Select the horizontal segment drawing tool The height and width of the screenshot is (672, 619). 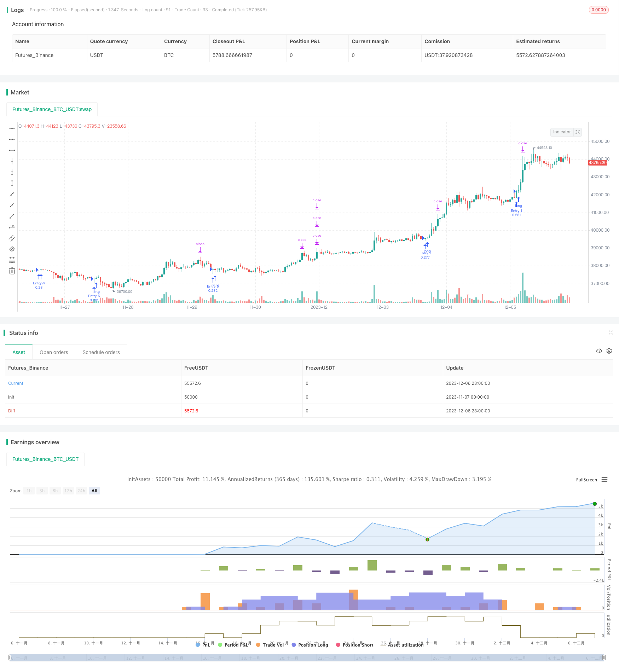[12, 150]
